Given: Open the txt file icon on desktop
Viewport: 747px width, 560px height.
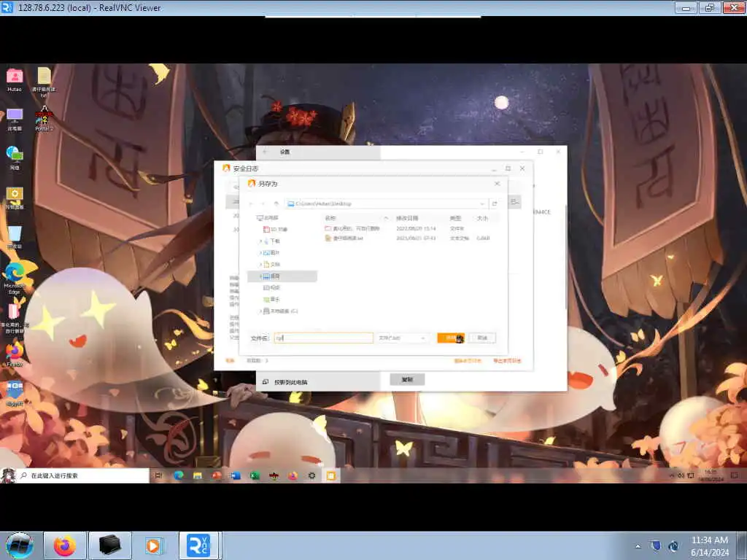Looking at the screenshot, I should click(x=44, y=82).
